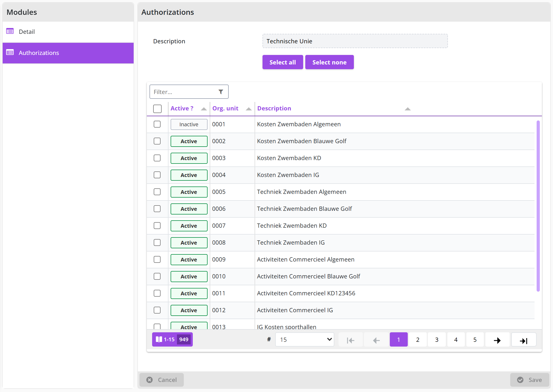Go to page 2
The image size is (553, 392).
point(418,340)
